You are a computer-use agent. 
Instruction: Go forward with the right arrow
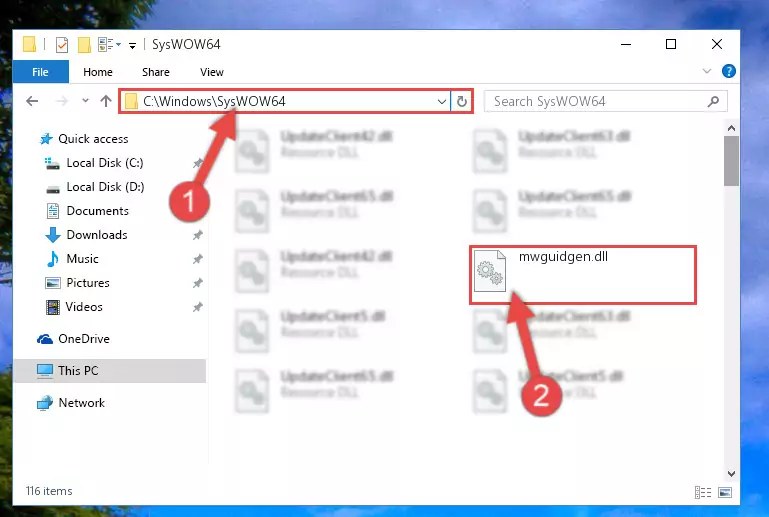pos(62,101)
